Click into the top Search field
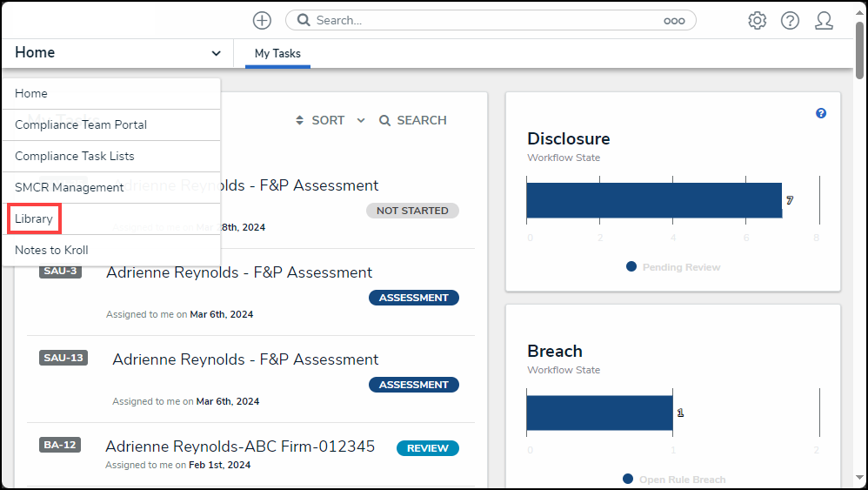 tap(487, 20)
